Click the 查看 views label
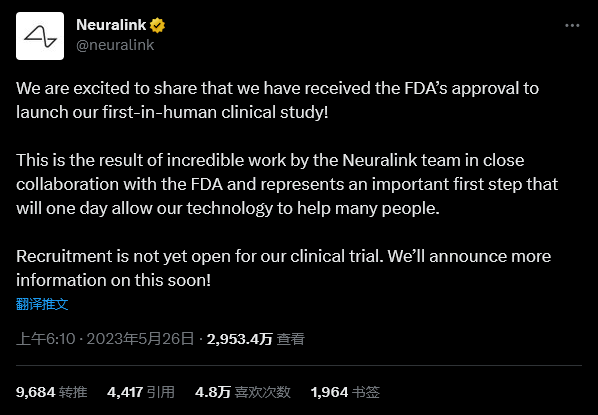Screen dimensions: 598x415 [x=291, y=339]
